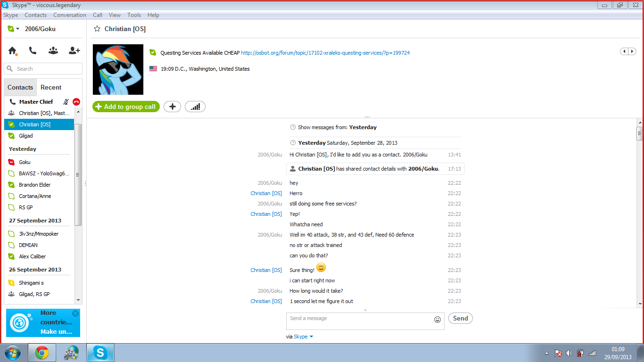Select Christian [OS] in recent list

coord(39,124)
